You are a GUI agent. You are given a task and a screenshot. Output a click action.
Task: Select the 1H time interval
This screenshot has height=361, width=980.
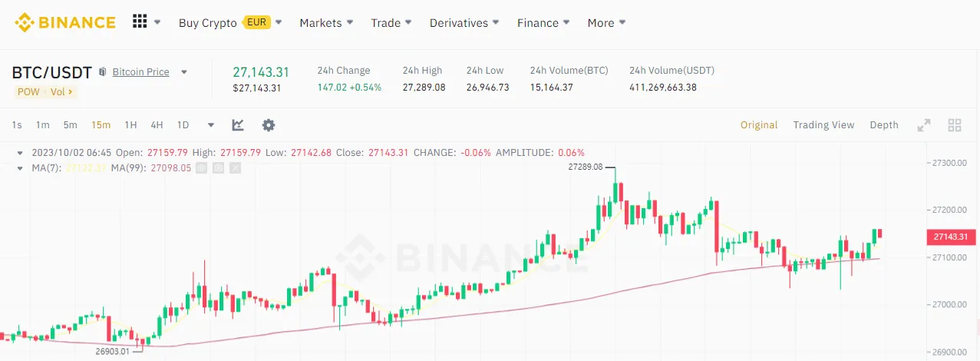[x=130, y=124]
